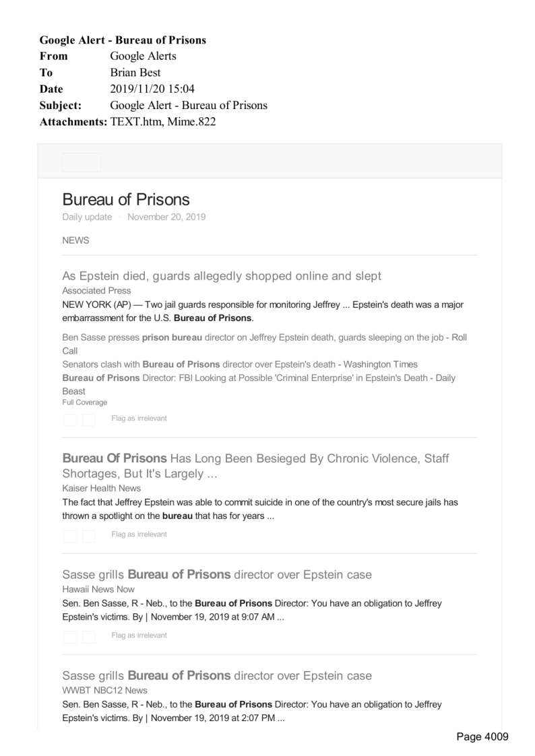Click left share icon under Kaiser Health News story
This screenshot has width=535, height=756.
coord(70,536)
